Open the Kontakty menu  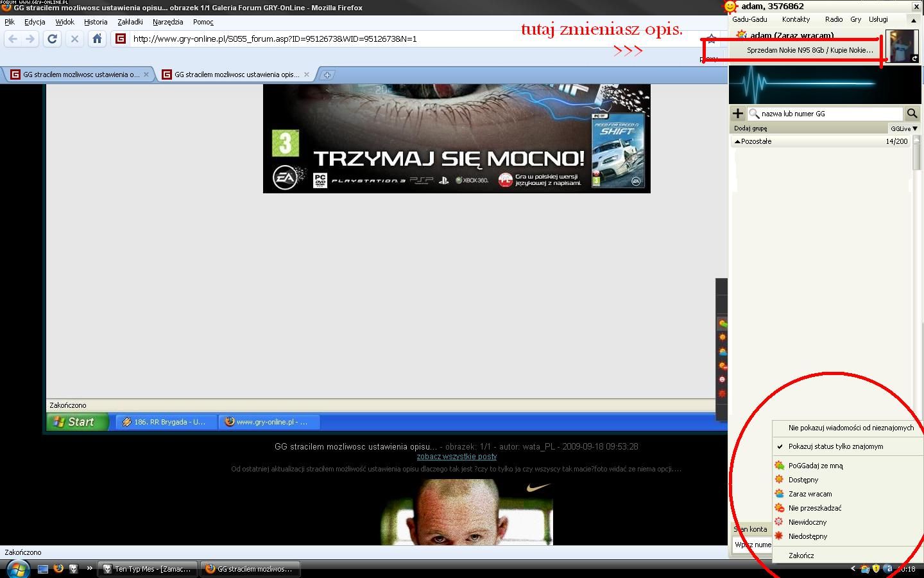click(x=796, y=19)
